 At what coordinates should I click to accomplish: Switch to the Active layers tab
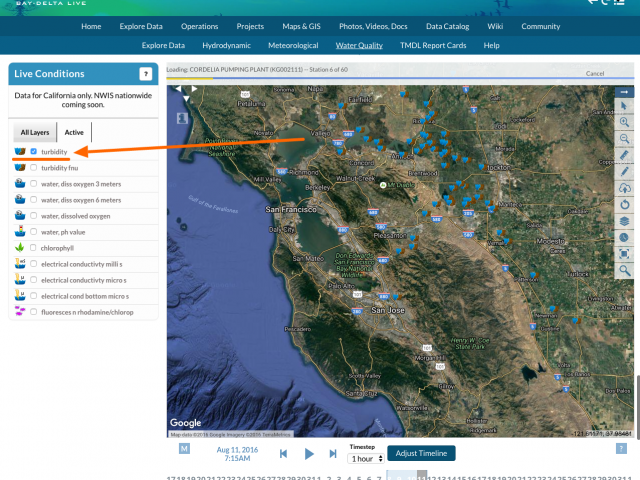(74, 132)
